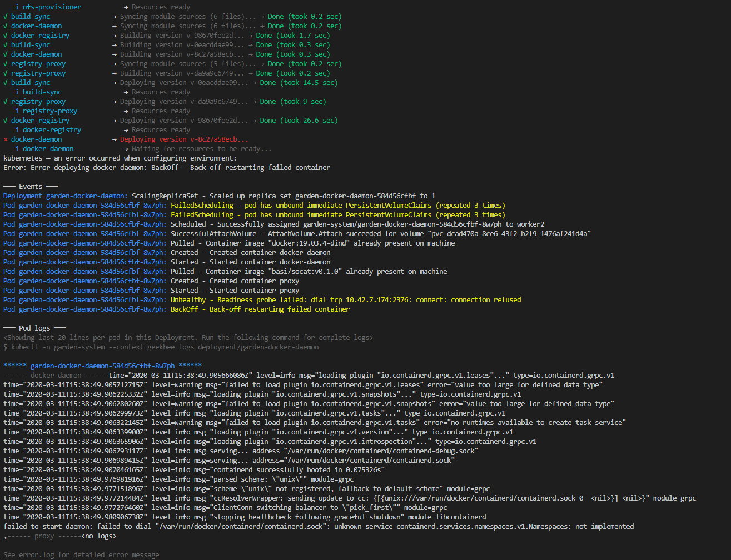
Task: Click the red × failure mark beside docker-daemon
Action: tap(6, 139)
